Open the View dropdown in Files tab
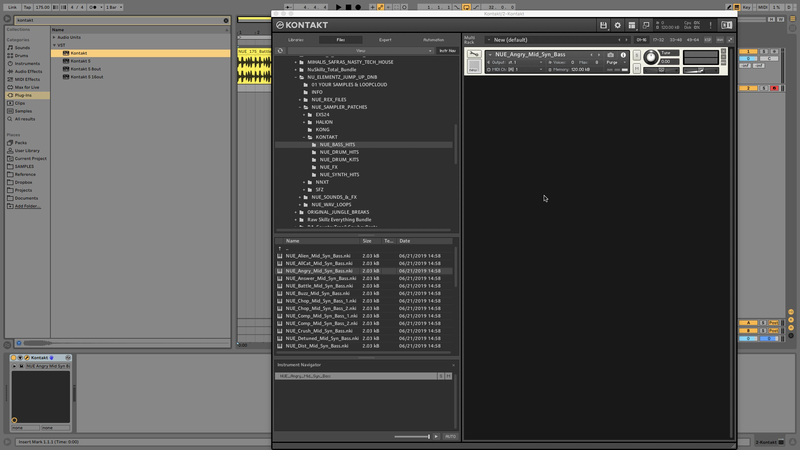The height and width of the screenshot is (450, 800). pos(360,51)
